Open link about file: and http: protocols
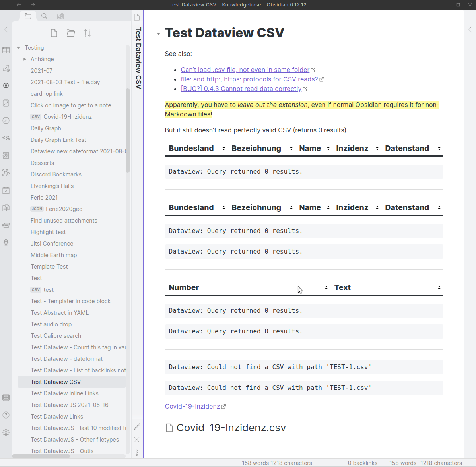This screenshot has height=467, width=476. point(249,79)
